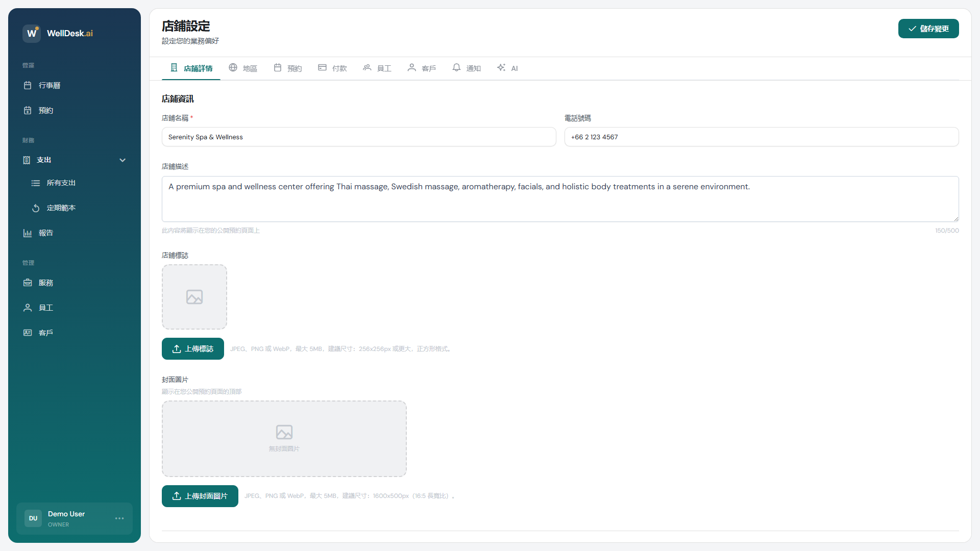The width and height of the screenshot is (980, 551).
Task: Switch to the AI settings tab
Action: [x=507, y=68]
